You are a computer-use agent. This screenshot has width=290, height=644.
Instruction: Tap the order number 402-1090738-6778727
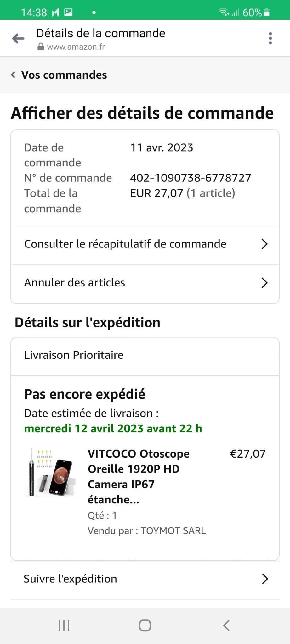(190, 178)
